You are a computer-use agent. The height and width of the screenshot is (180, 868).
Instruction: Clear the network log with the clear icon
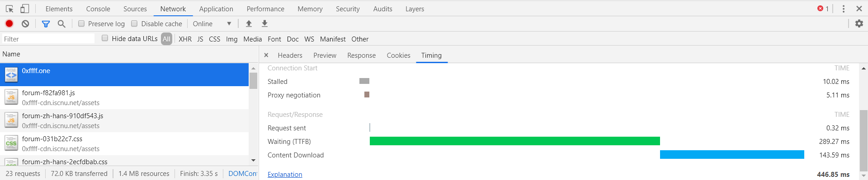point(25,23)
